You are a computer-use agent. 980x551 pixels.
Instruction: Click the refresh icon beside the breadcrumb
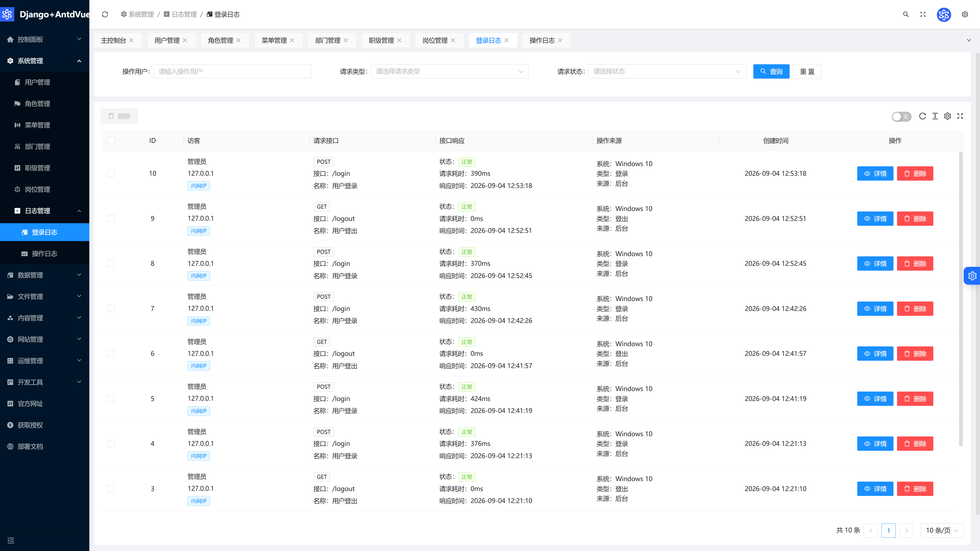[105, 15]
